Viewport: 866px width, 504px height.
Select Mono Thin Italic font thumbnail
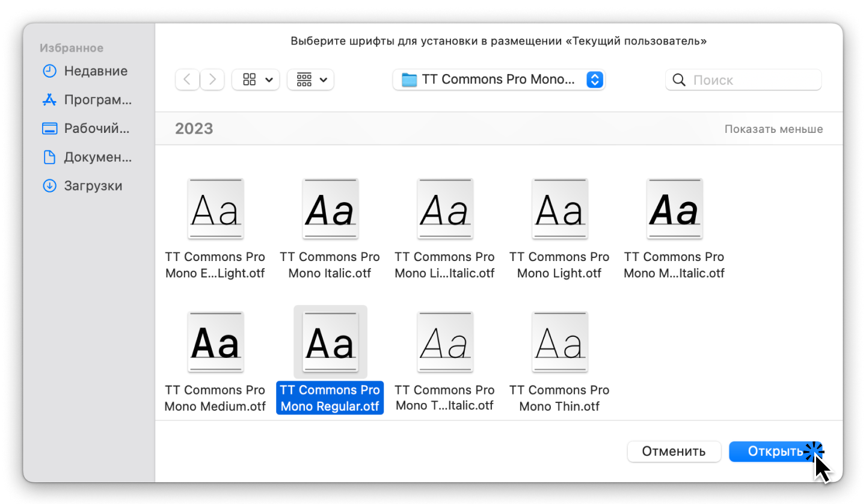click(445, 342)
